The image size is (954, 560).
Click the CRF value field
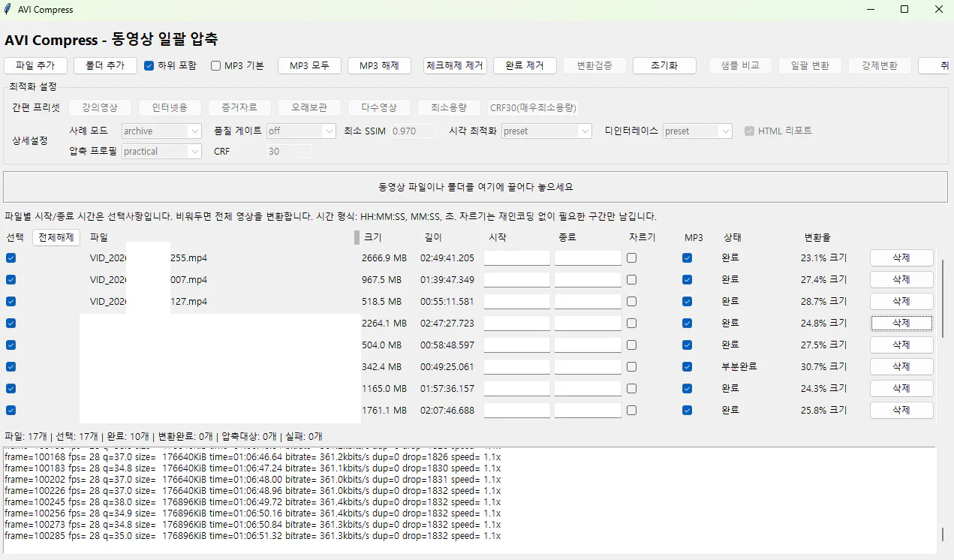click(x=289, y=151)
